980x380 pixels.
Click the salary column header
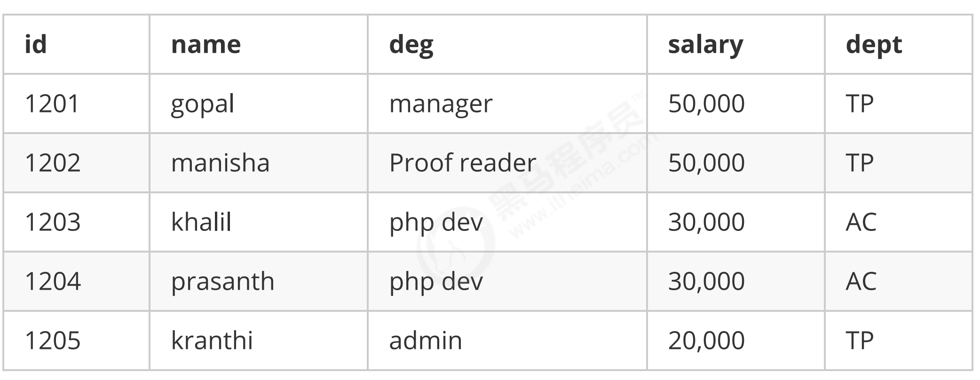point(735,44)
